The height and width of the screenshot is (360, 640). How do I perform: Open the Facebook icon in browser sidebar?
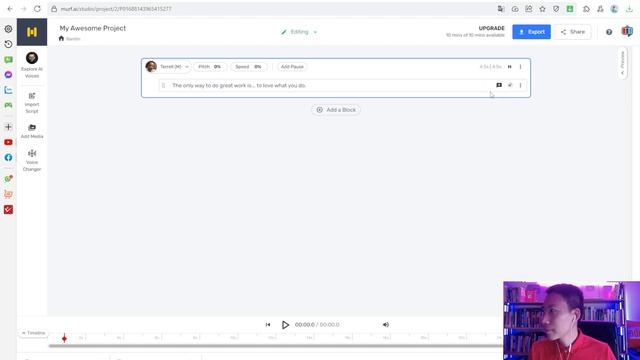8,157
